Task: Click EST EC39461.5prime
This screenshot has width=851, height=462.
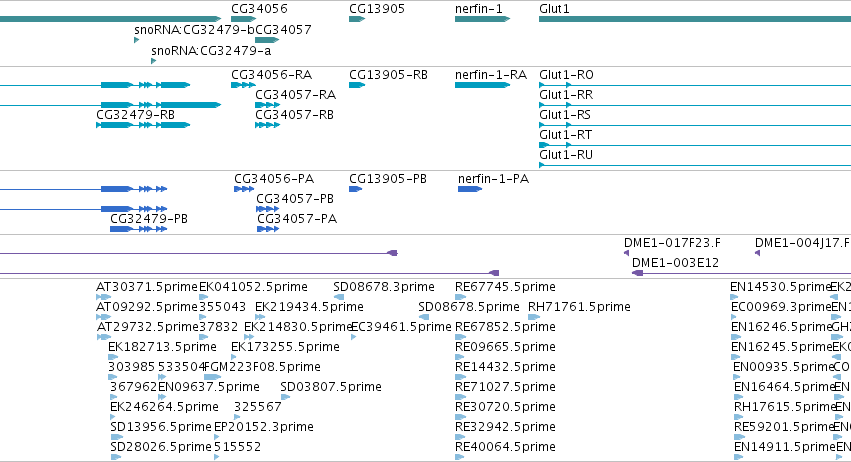Action: (x=402, y=327)
